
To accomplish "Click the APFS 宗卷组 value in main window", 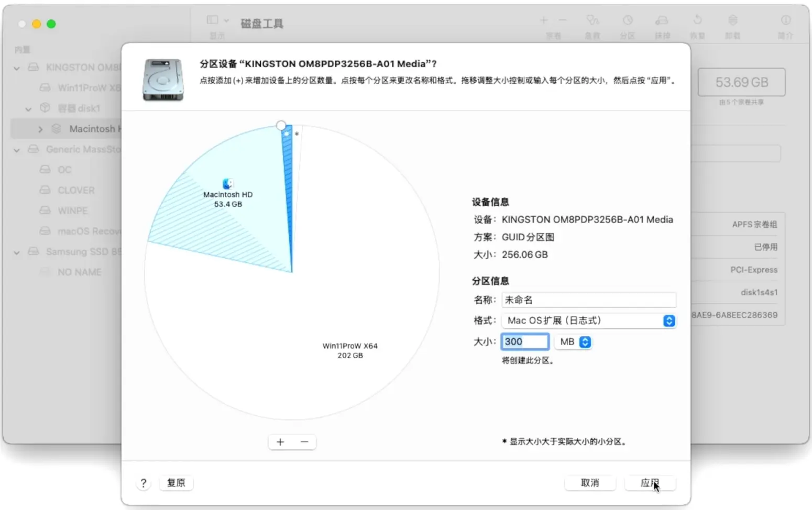I will click(x=754, y=224).
